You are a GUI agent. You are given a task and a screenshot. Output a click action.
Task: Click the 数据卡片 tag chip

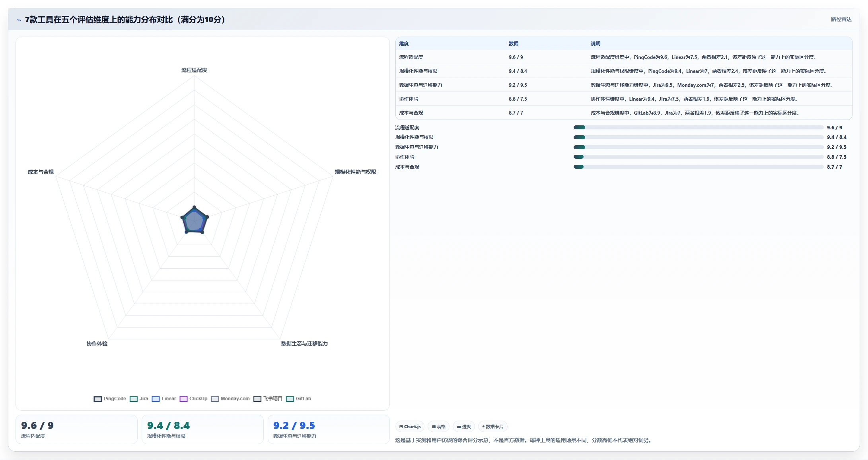coord(493,427)
